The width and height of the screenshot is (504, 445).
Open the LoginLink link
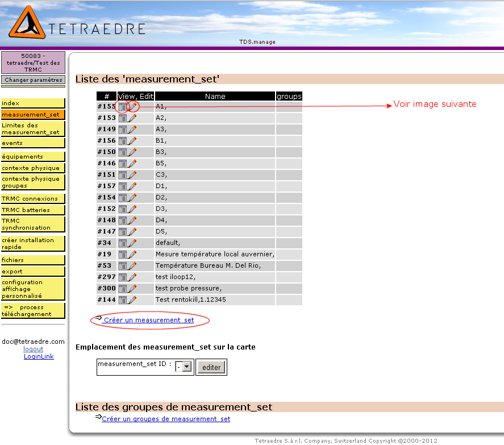click(39, 356)
